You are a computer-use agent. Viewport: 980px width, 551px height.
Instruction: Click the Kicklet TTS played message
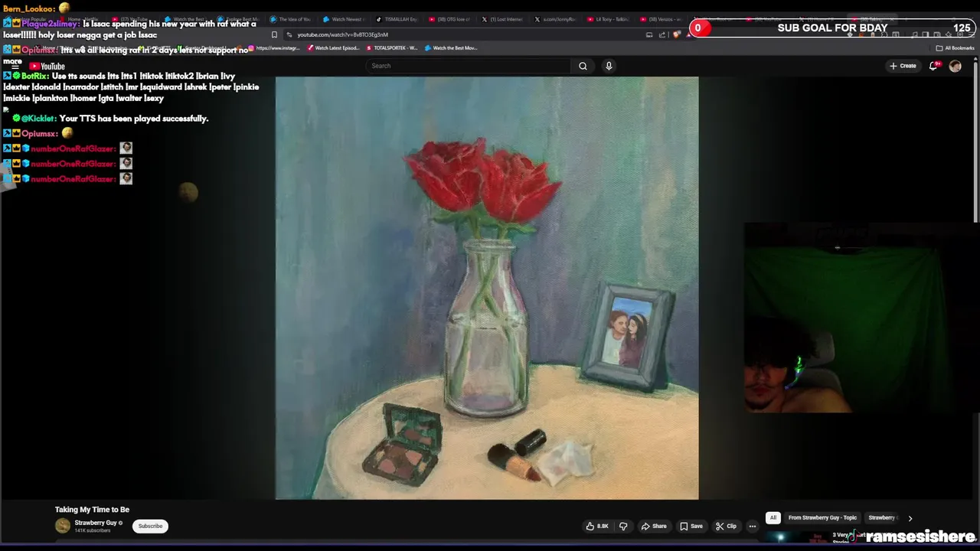click(x=110, y=119)
